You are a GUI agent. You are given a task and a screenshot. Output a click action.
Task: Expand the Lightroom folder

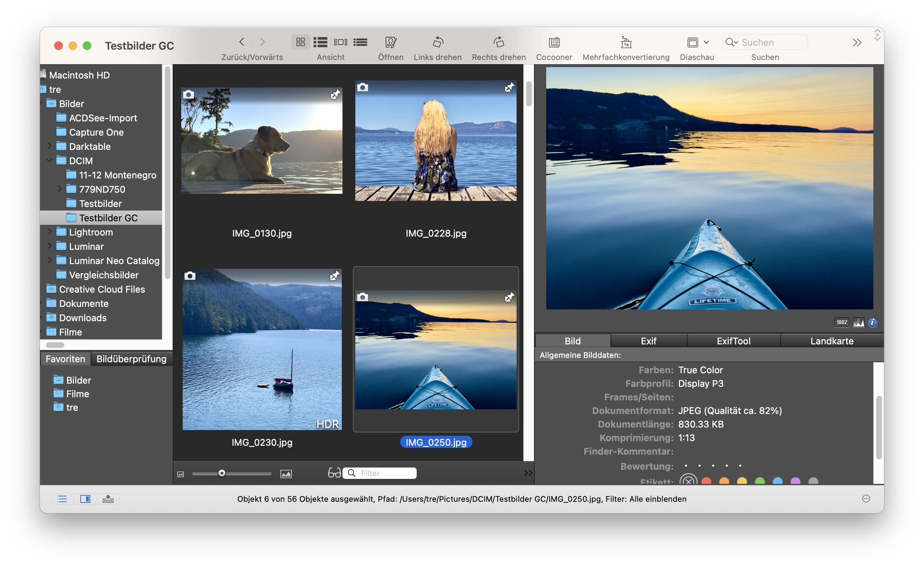pyautogui.click(x=50, y=232)
